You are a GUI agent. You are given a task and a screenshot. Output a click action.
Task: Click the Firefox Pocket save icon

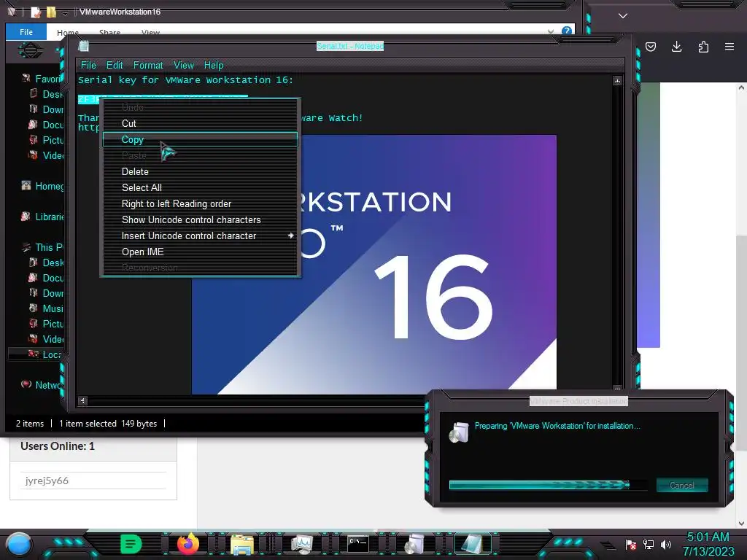(x=651, y=47)
